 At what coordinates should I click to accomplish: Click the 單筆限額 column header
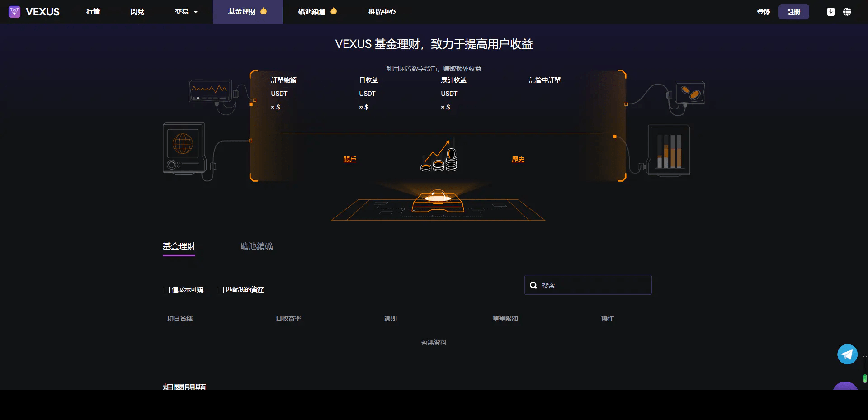pyautogui.click(x=505, y=318)
